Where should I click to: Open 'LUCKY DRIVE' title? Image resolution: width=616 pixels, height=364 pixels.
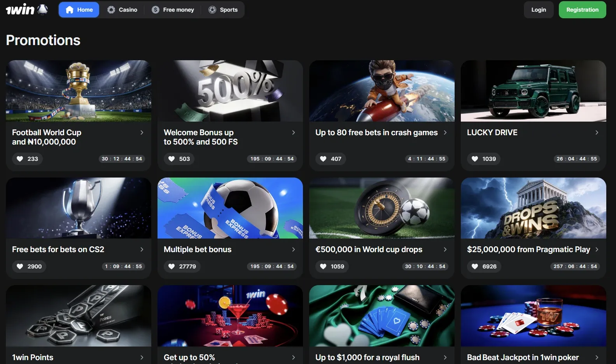coord(492,132)
